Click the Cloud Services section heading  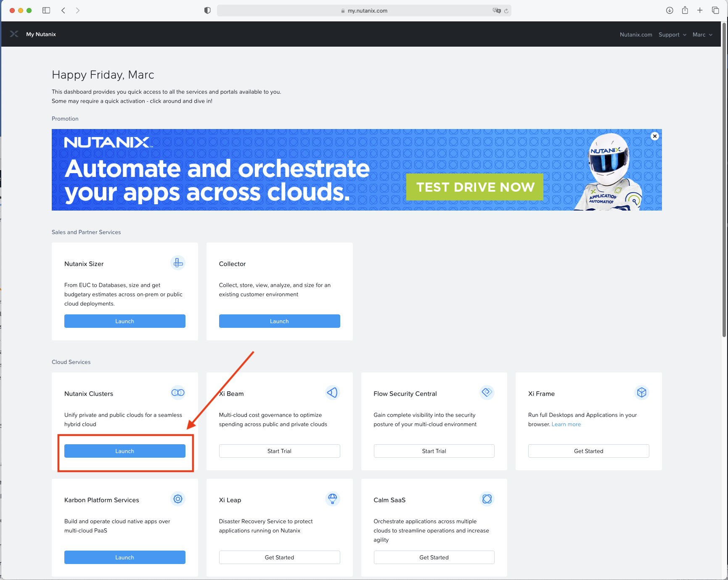point(71,362)
